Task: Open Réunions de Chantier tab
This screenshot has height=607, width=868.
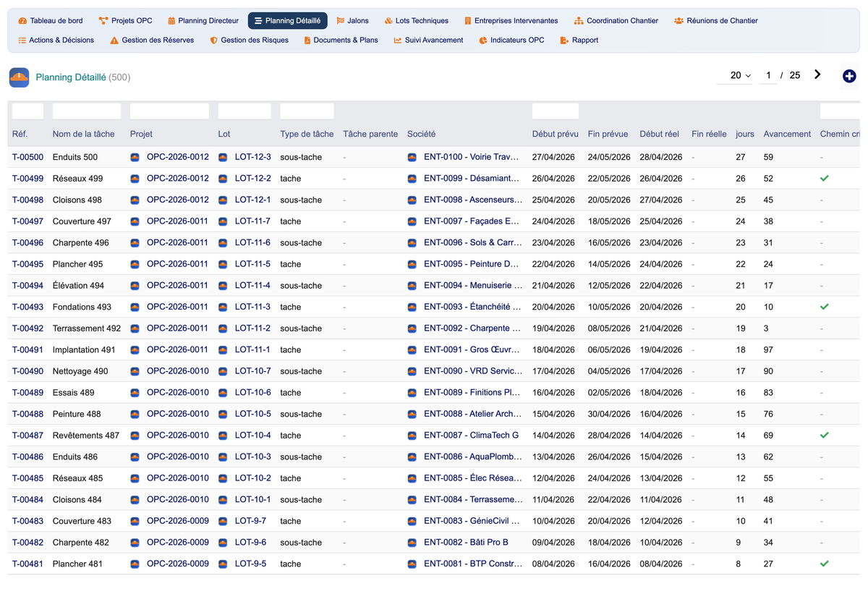Action: tap(716, 21)
